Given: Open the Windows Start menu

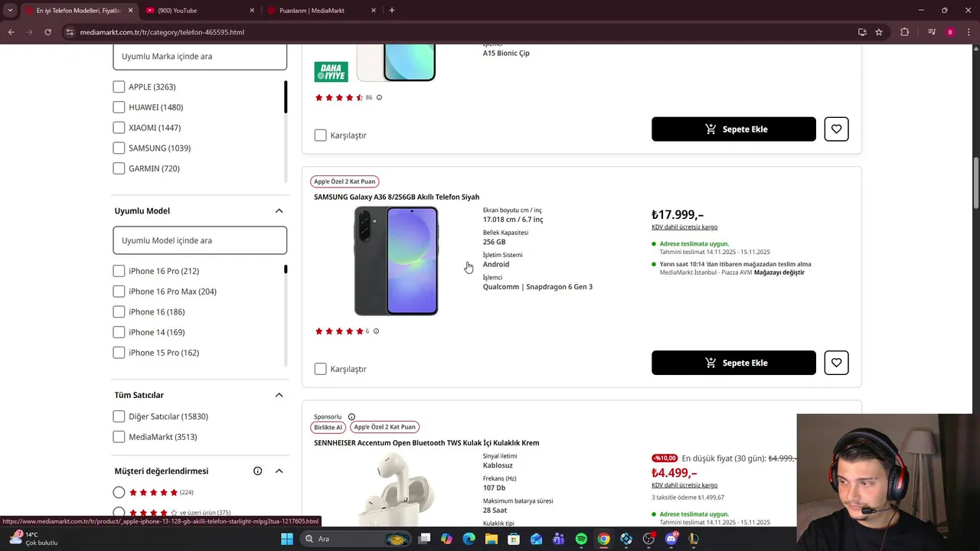Looking at the screenshot, I should pos(286,539).
